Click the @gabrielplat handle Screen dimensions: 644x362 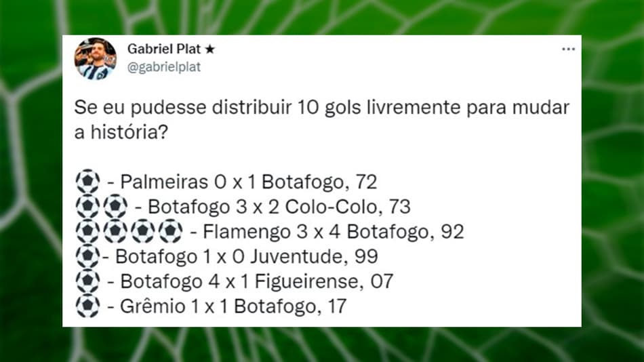(164, 66)
